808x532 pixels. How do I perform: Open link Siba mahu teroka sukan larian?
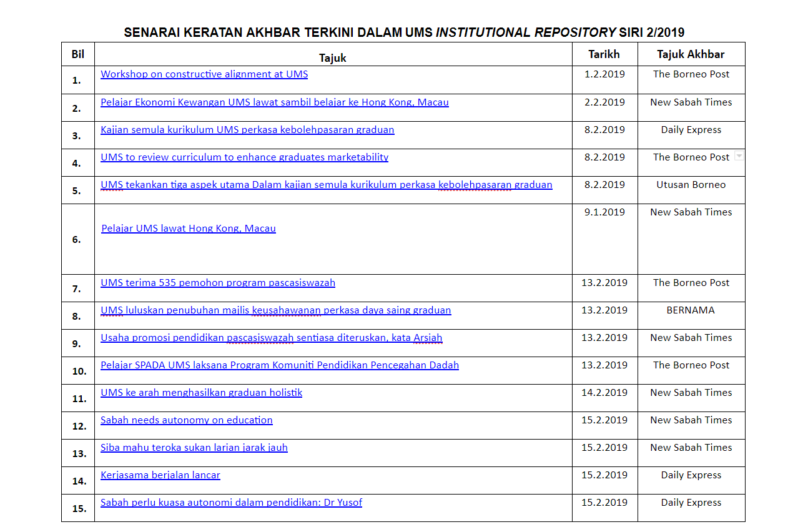194,448
